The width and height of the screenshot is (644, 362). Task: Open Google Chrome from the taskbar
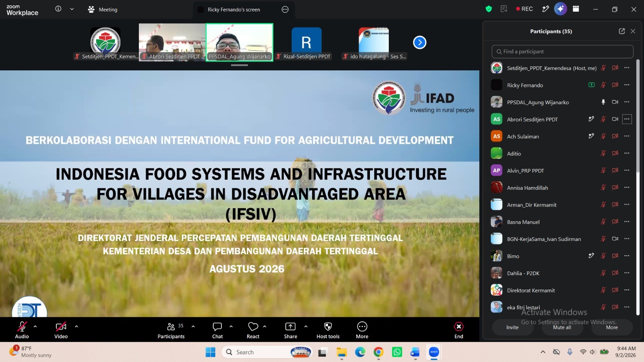click(378, 352)
